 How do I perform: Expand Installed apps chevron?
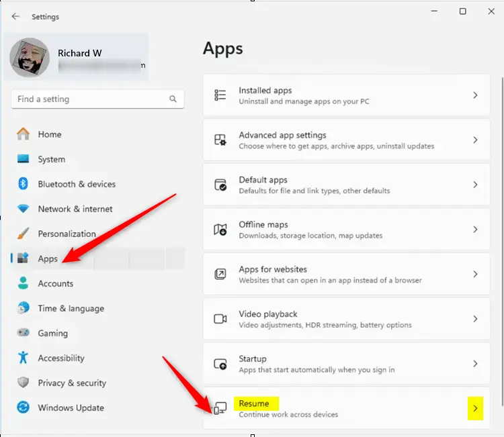(475, 95)
